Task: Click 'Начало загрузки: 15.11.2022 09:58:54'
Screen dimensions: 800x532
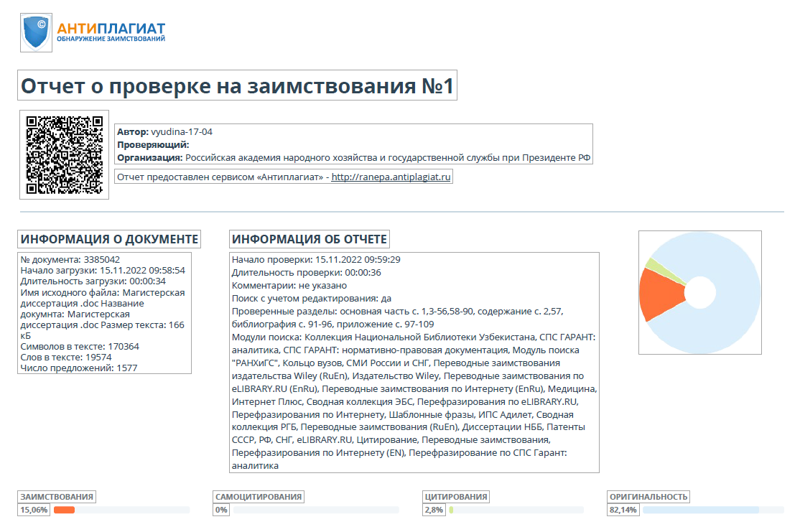Action: (x=103, y=271)
